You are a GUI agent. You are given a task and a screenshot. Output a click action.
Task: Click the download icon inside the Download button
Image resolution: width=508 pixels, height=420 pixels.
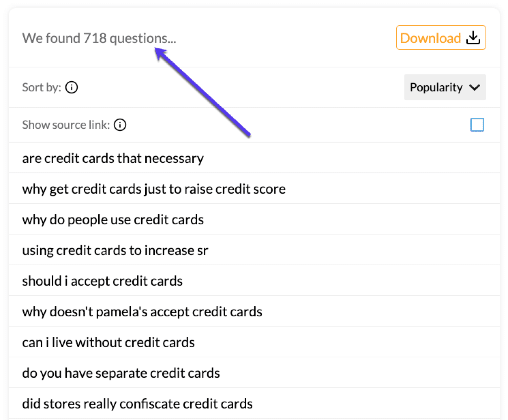pyautogui.click(x=473, y=38)
